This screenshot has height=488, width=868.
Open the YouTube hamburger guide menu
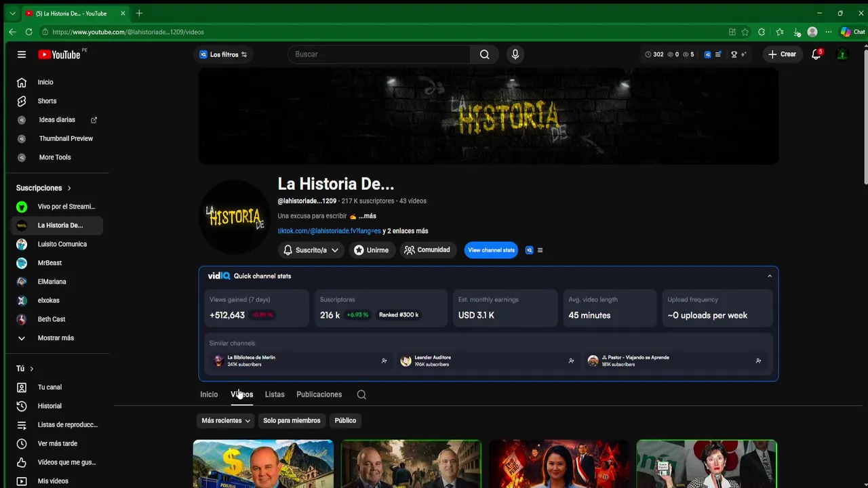[22, 54]
